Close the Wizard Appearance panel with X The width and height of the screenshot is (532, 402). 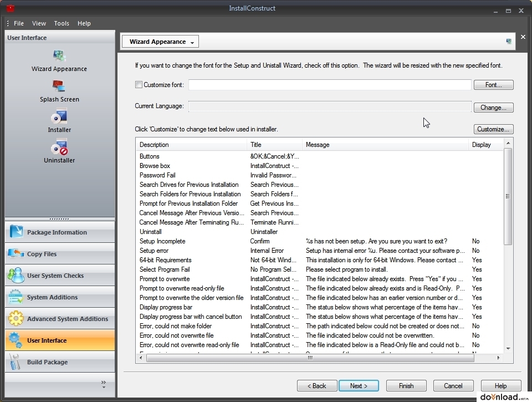point(523,37)
